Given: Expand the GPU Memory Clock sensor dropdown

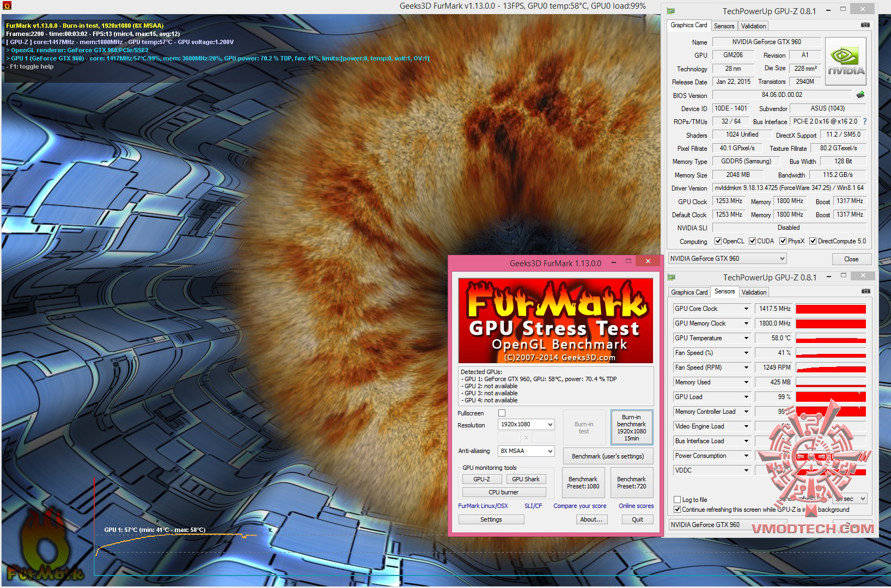Looking at the screenshot, I should point(746,323).
